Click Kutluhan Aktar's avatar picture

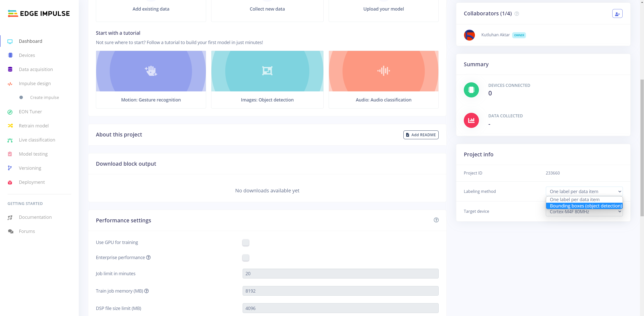[469, 35]
